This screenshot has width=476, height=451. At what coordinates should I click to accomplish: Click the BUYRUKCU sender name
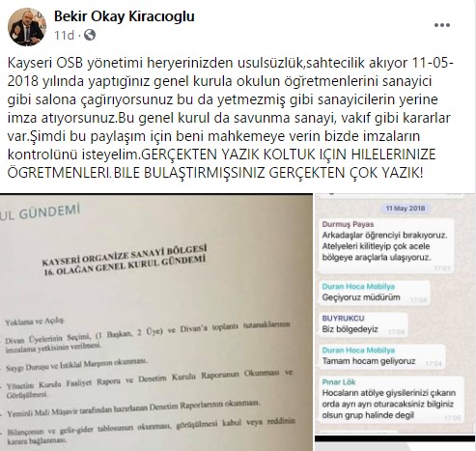(343, 318)
